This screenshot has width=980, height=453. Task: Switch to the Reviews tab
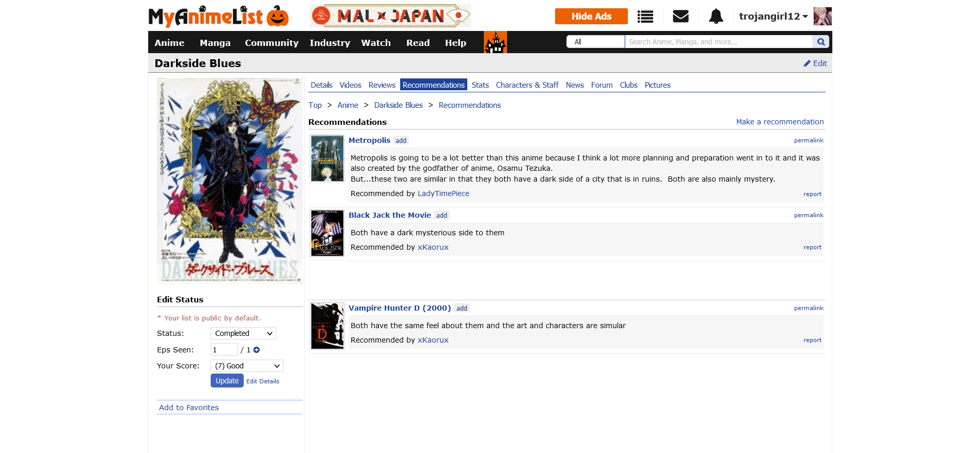[382, 85]
